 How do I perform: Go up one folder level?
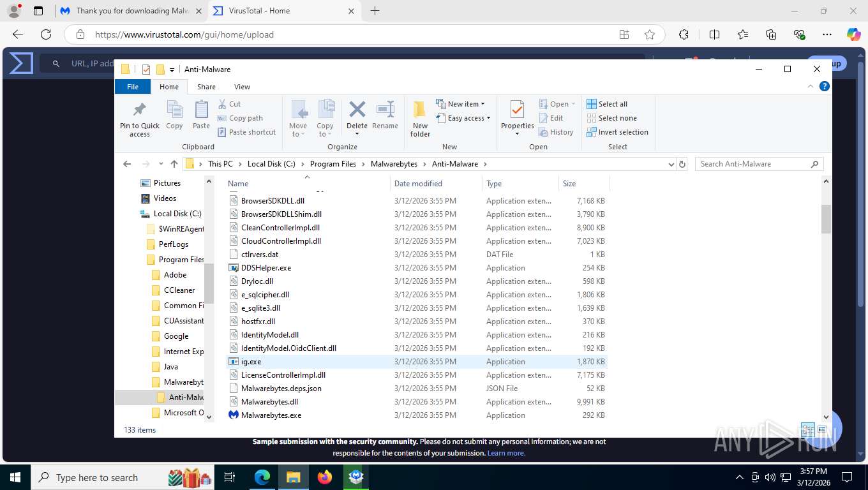174,164
